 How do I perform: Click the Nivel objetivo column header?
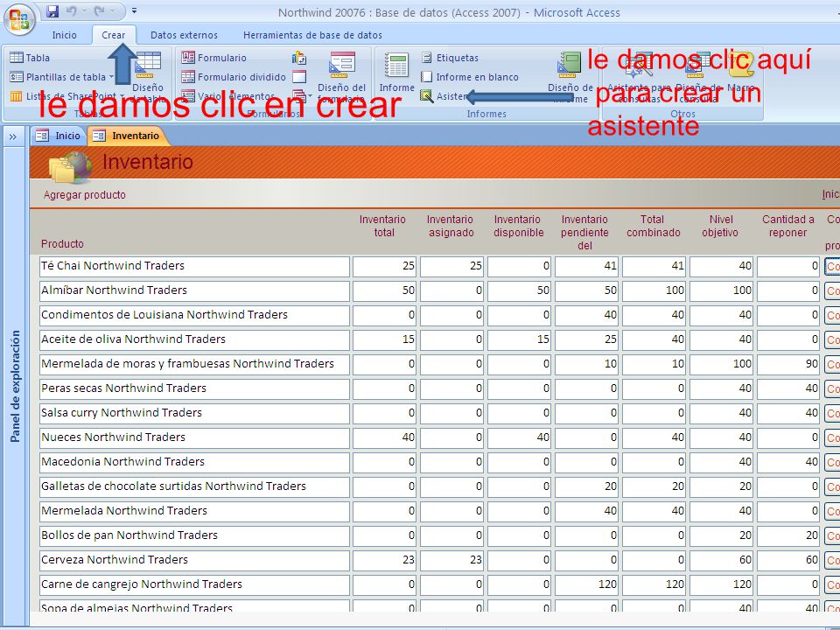click(720, 226)
